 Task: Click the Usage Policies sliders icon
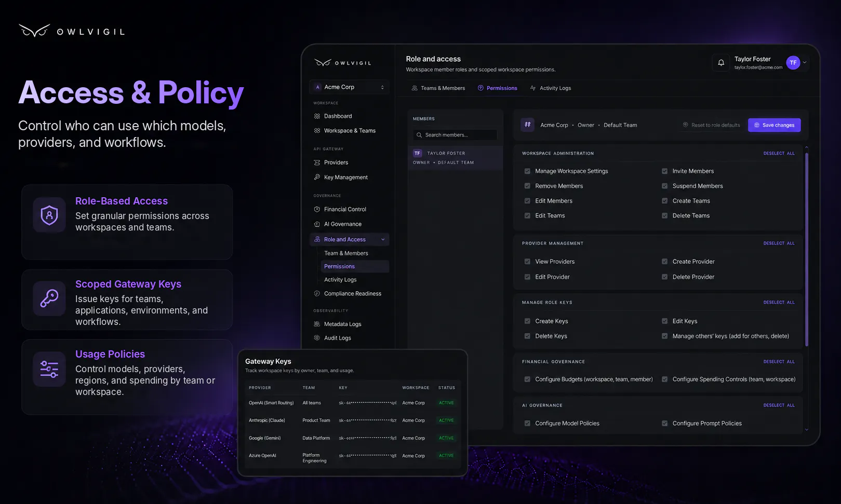point(49,369)
